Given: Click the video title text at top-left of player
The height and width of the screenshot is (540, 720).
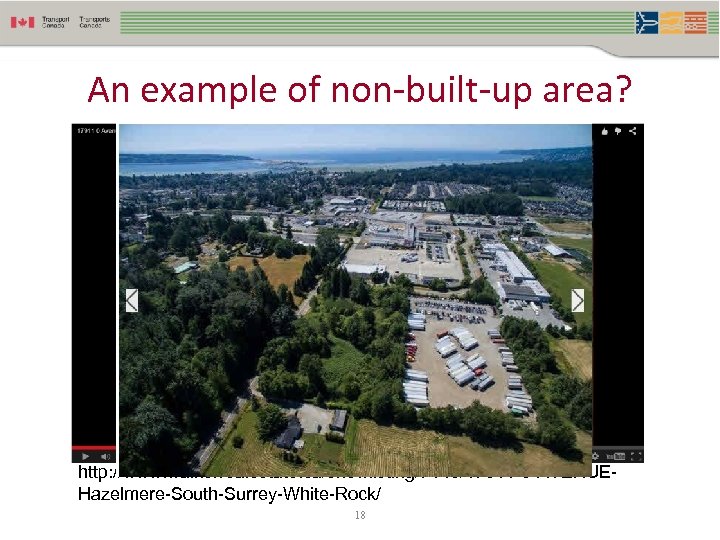Looking at the screenshot, I should pos(96,131).
